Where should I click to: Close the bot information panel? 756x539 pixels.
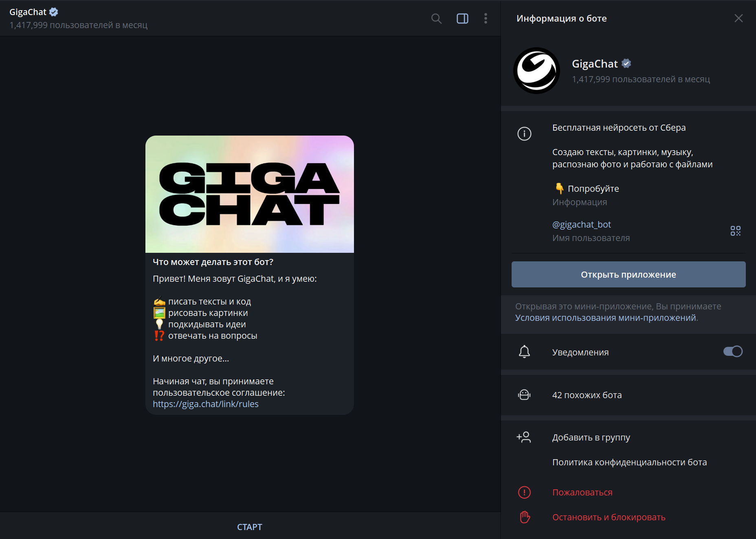tap(738, 18)
